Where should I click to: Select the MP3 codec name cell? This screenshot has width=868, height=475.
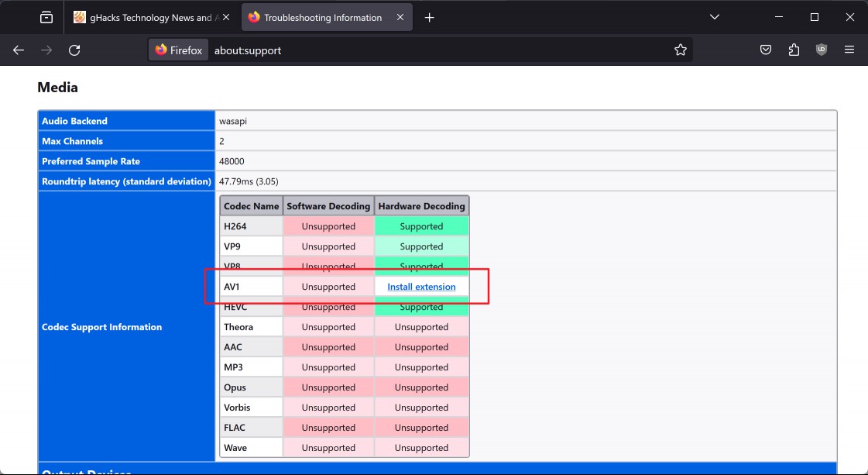(x=252, y=367)
